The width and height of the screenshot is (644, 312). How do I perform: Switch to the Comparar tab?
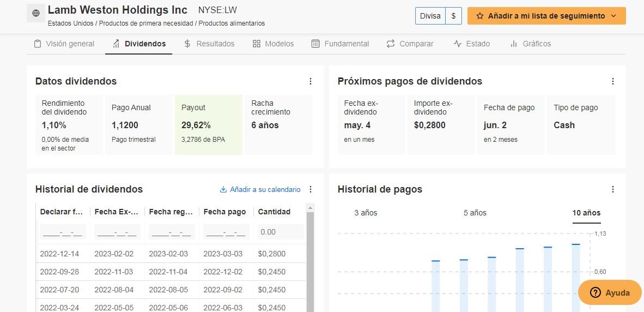coord(410,44)
